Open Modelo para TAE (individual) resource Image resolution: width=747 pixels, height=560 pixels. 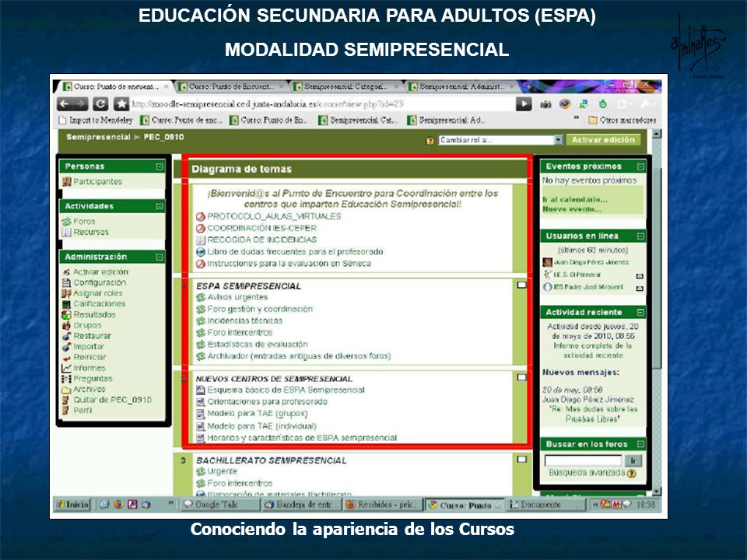click(261, 426)
